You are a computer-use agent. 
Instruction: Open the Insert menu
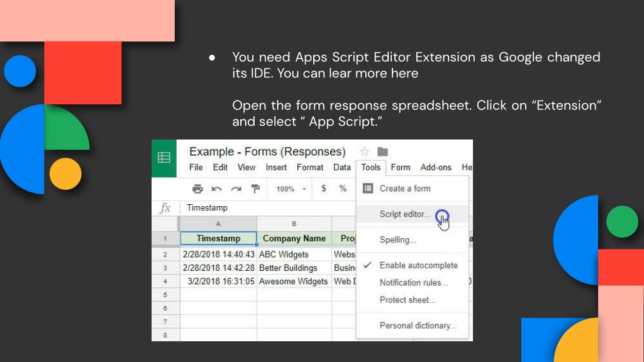pyautogui.click(x=276, y=167)
